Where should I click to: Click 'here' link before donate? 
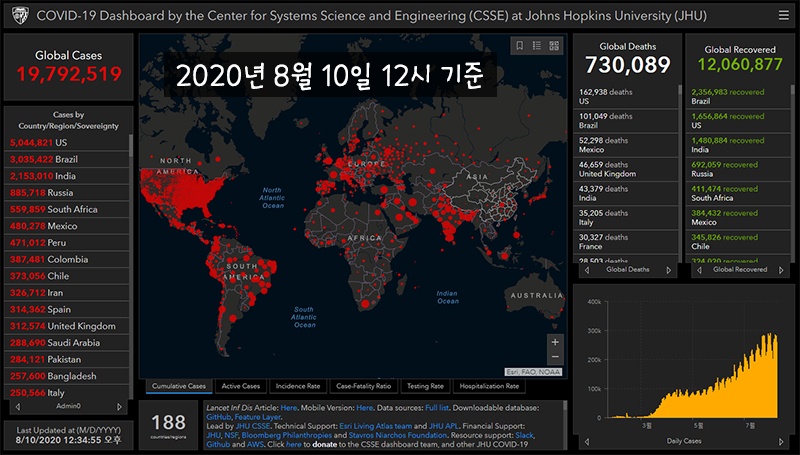[x=294, y=445]
